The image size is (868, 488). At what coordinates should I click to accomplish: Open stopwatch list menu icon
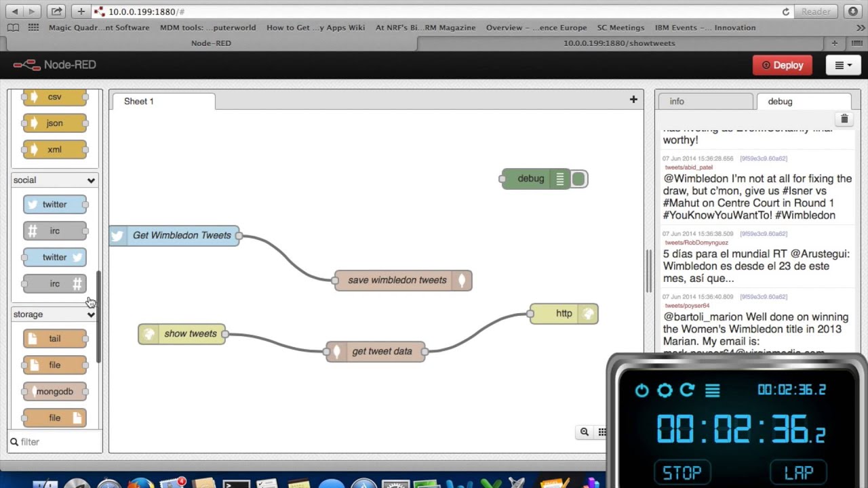tap(712, 390)
